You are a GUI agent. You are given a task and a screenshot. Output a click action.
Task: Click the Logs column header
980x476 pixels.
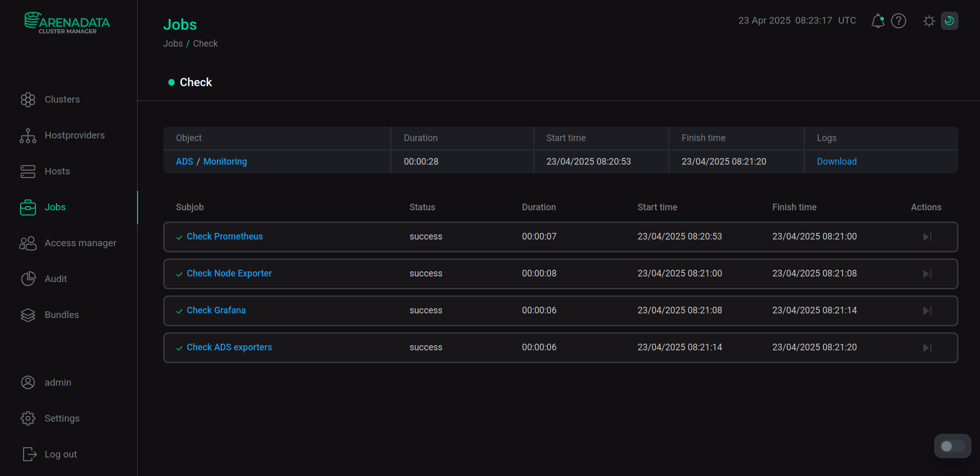pyautogui.click(x=827, y=138)
